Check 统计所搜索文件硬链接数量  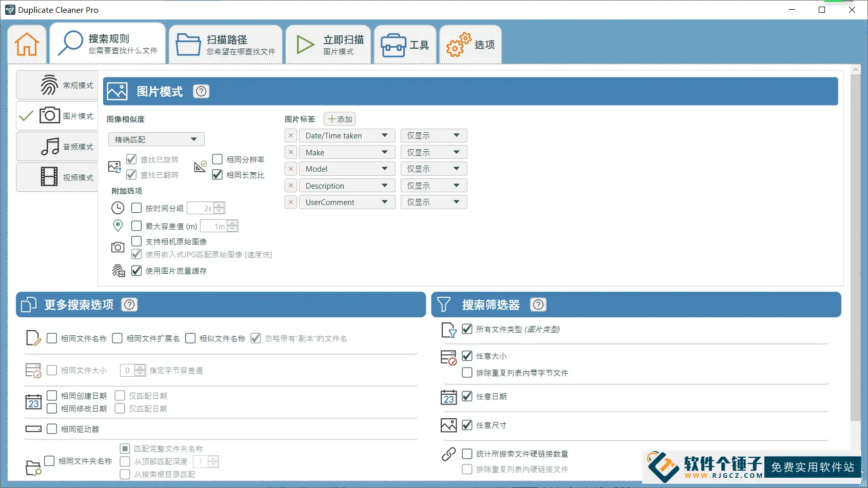point(467,453)
